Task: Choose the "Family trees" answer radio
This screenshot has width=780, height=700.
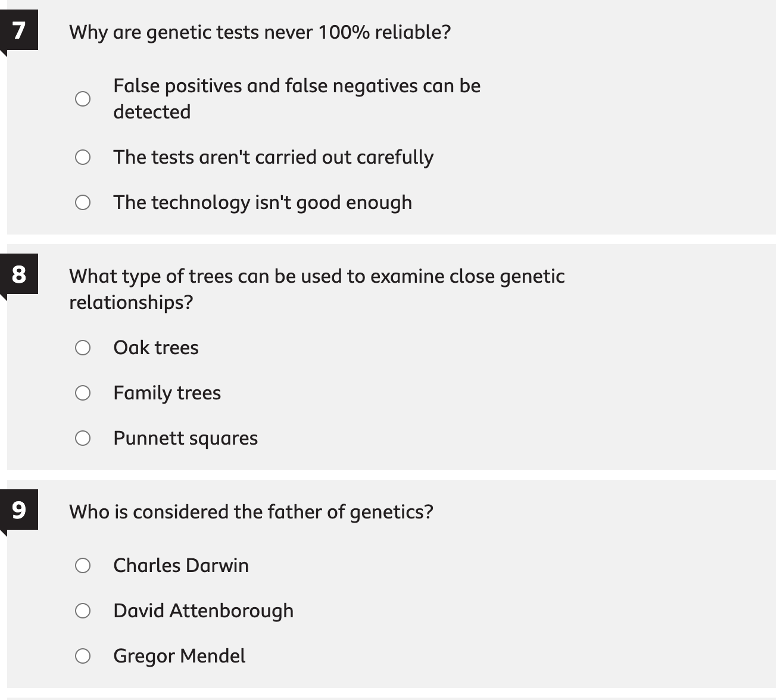Action: (x=83, y=393)
